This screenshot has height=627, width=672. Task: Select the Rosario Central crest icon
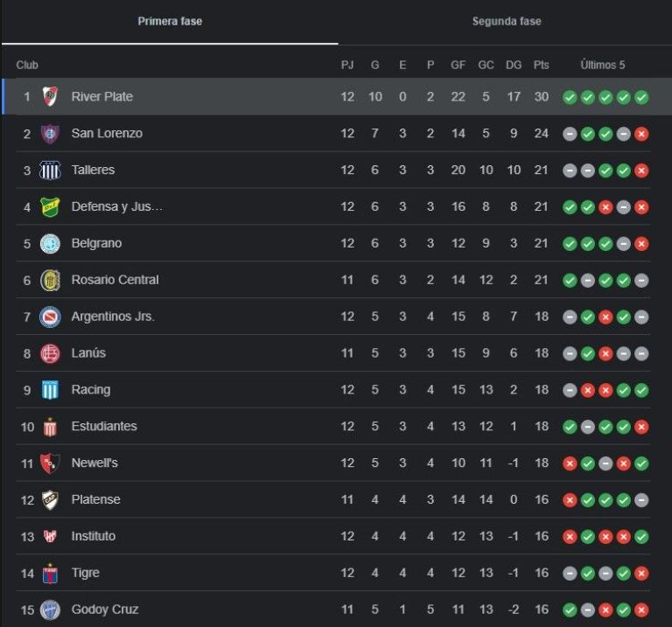point(50,280)
